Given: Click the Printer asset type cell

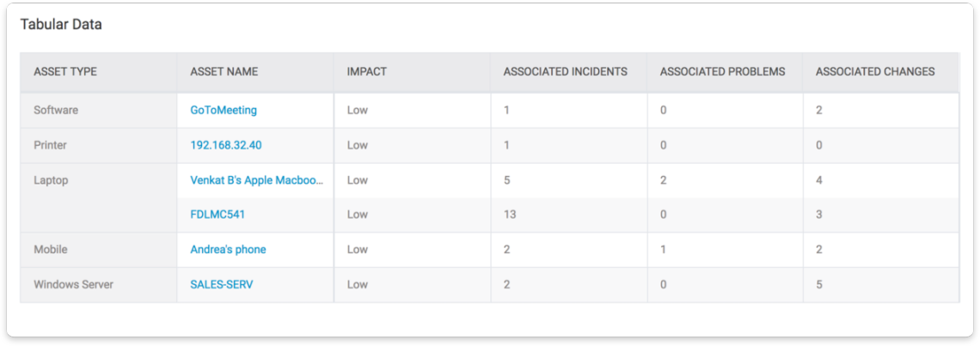Looking at the screenshot, I should click(99, 145).
